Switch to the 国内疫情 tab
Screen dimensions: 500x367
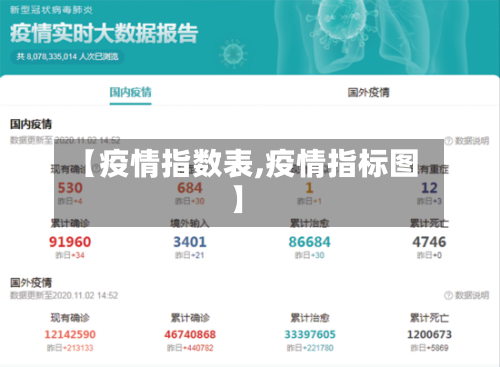coord(130,92)
